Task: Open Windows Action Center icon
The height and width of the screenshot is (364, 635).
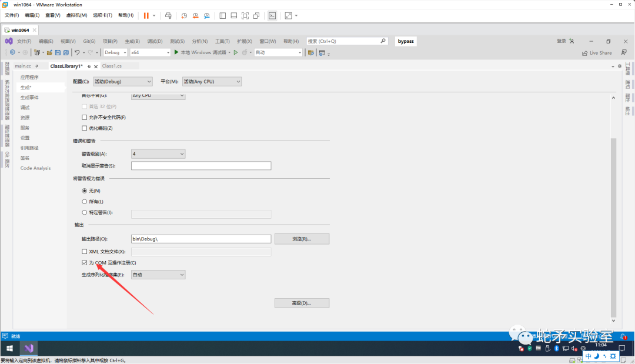Action: pyautogui.click(x=622, y=348)
